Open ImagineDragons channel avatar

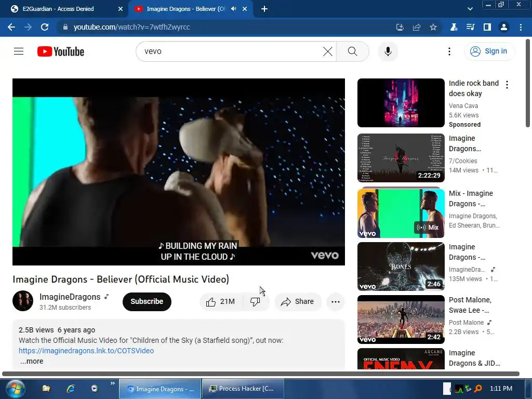(x=23, y=301)
